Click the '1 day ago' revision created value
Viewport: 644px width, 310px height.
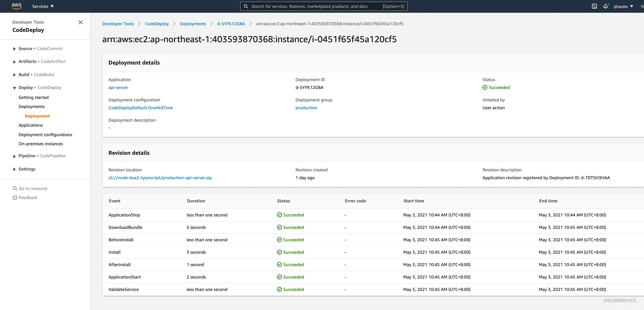pos(305,178)
